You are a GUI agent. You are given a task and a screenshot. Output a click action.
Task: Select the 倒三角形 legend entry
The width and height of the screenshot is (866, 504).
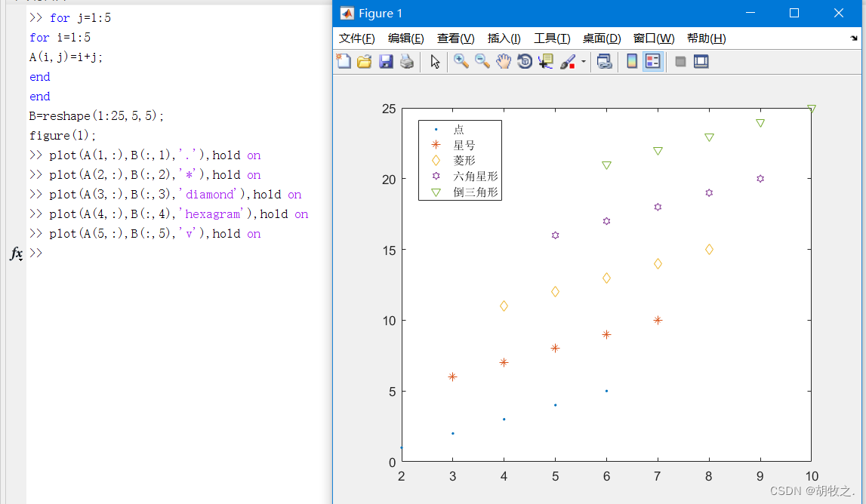475,192
